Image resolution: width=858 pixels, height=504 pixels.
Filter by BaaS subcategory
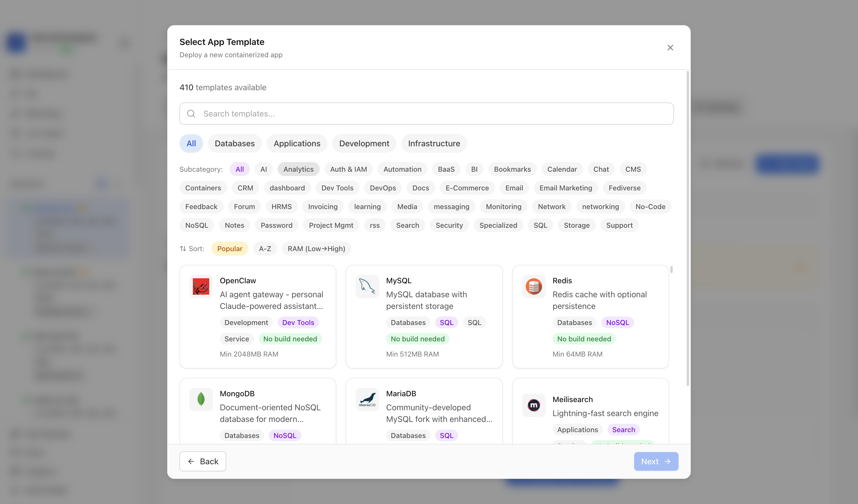coord(446,169)
